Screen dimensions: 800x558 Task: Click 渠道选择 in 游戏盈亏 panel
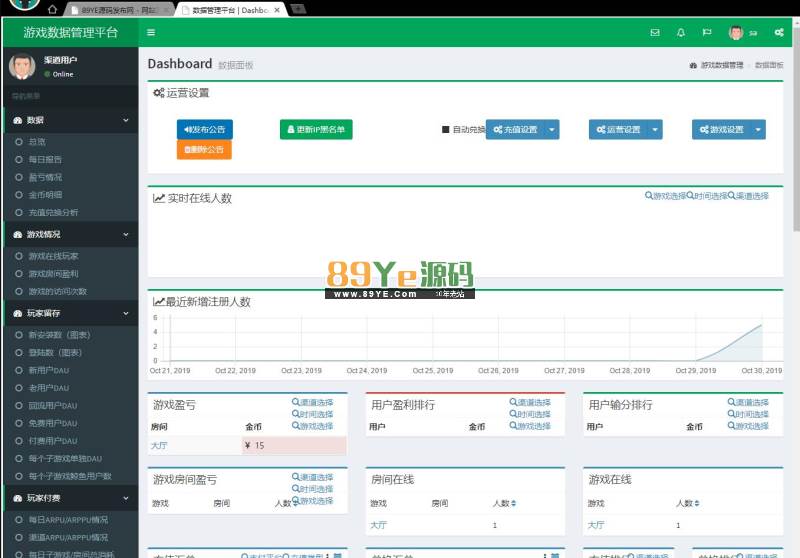pyautogui.click(x=312, y=402)
